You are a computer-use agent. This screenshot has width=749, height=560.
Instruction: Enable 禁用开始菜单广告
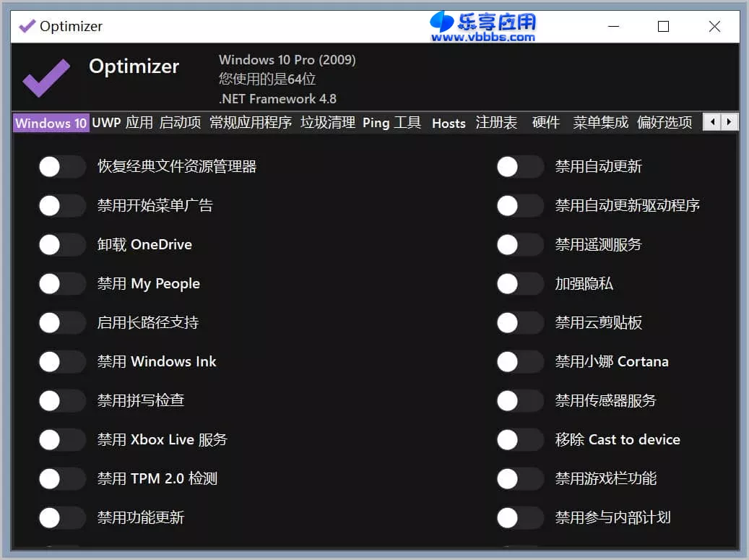62,205
